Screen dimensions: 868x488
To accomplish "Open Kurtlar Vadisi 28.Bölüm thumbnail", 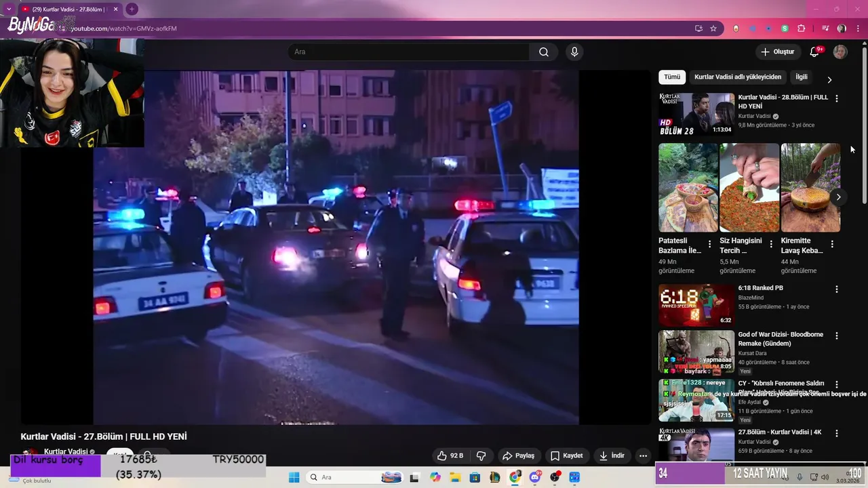I will [696, 115].
